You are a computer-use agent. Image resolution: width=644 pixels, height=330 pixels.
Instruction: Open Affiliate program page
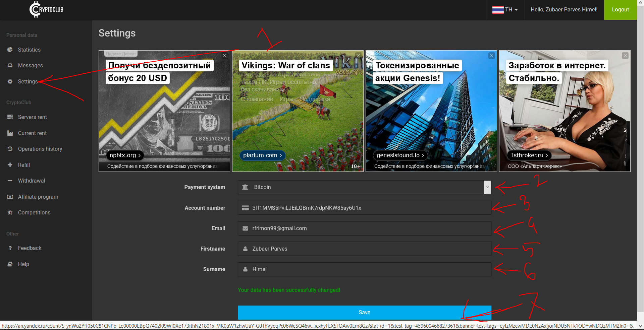coord(38,197)
